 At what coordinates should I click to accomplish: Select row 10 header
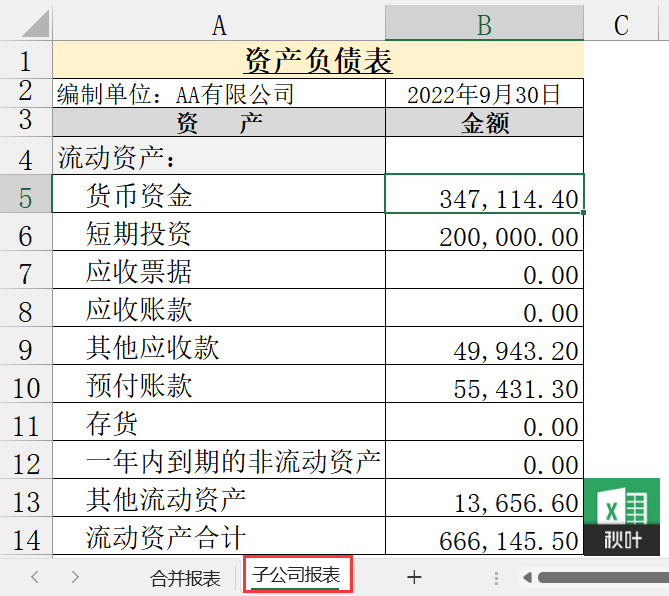[26, 384]
